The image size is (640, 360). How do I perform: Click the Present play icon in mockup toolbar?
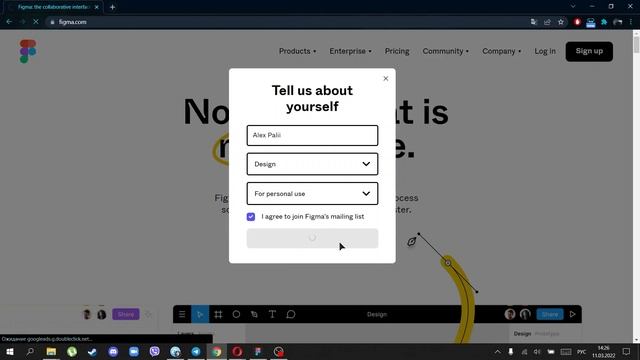(x=573, y=314)
